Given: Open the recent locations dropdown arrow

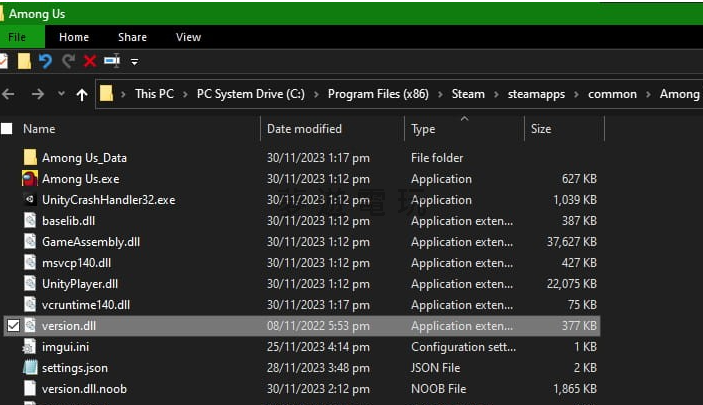Looking at the screenshot, I should pos(60,94).
